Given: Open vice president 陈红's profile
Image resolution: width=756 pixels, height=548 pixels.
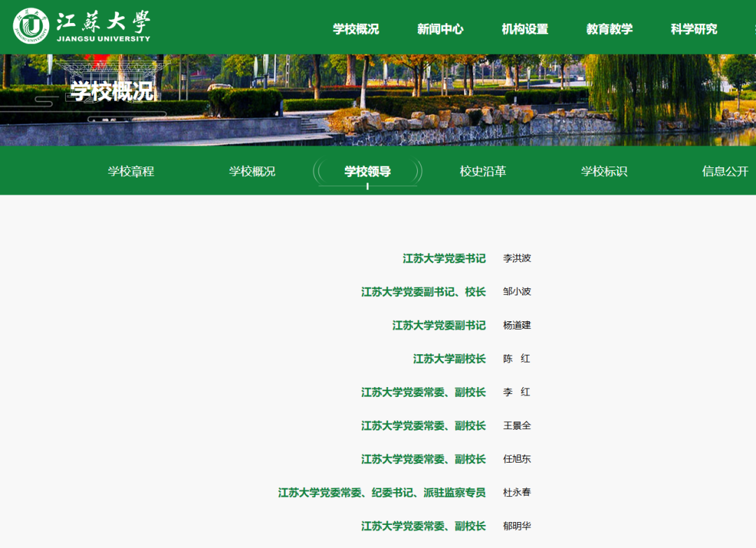Looking at the screenshot, I should 517,359.
